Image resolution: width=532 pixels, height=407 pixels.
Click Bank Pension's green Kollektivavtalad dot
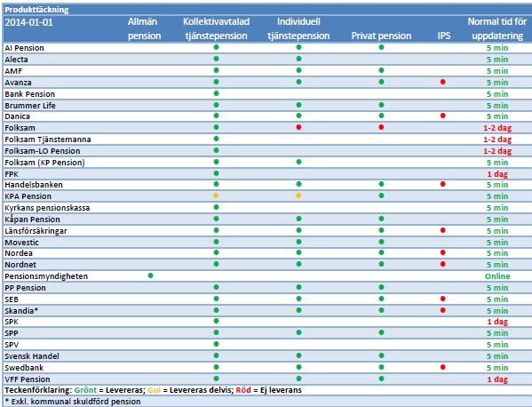pyautogui.click(x=216, y=93)
